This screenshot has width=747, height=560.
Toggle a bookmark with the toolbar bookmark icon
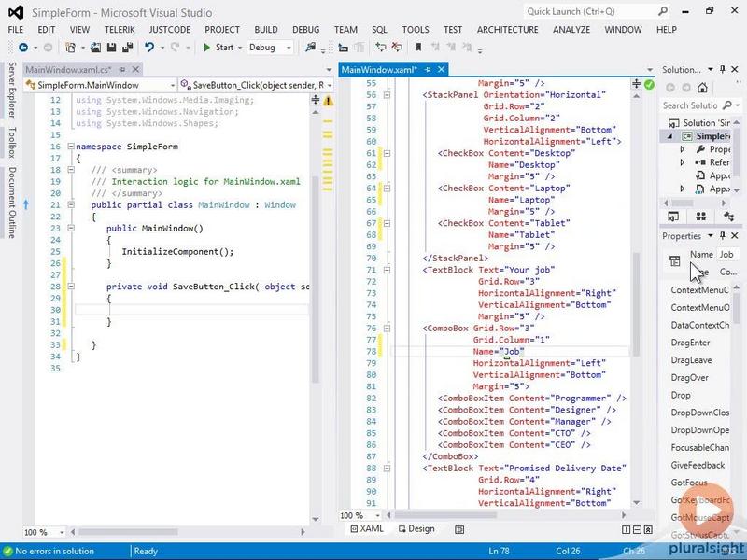tap(418, 48)
